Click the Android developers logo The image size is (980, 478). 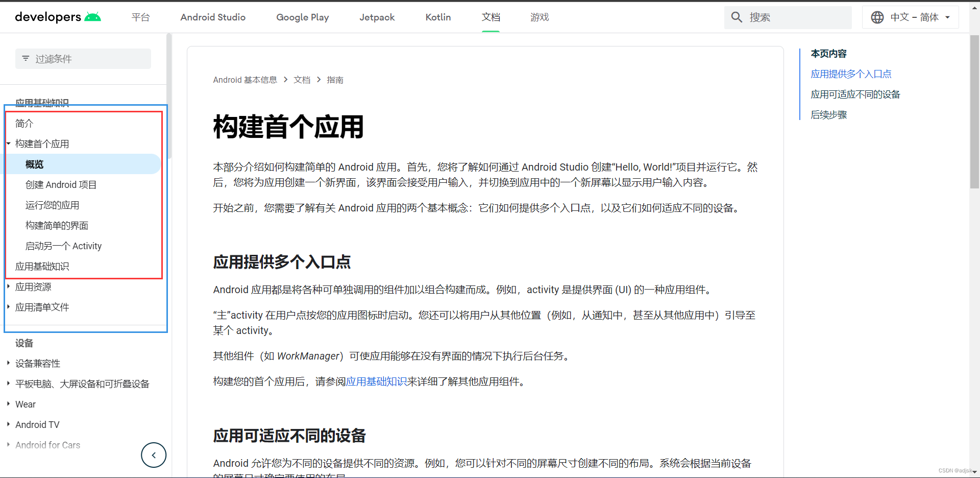click(58, 17)
